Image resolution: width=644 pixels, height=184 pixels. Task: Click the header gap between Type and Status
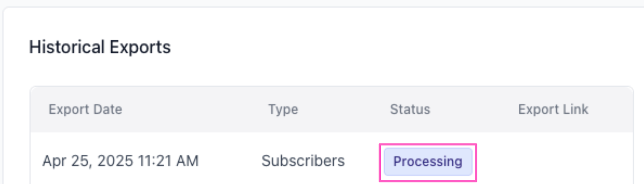(x=344, y=109)
